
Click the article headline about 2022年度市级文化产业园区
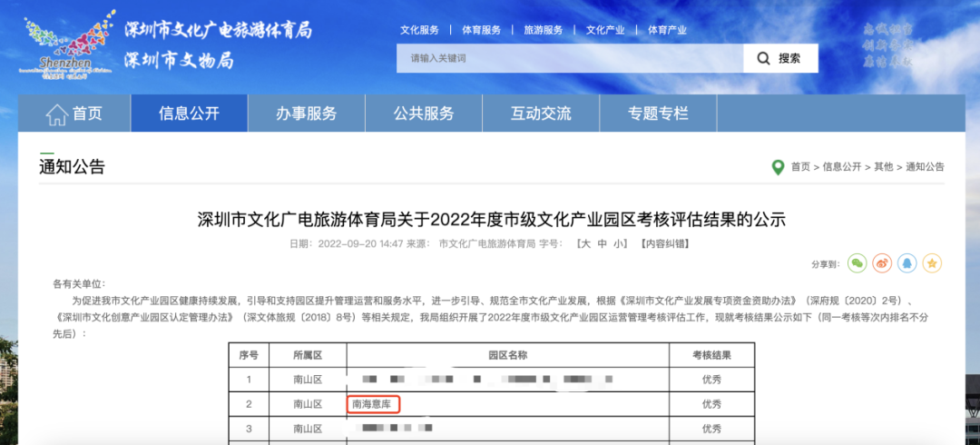tap(491, 220)
